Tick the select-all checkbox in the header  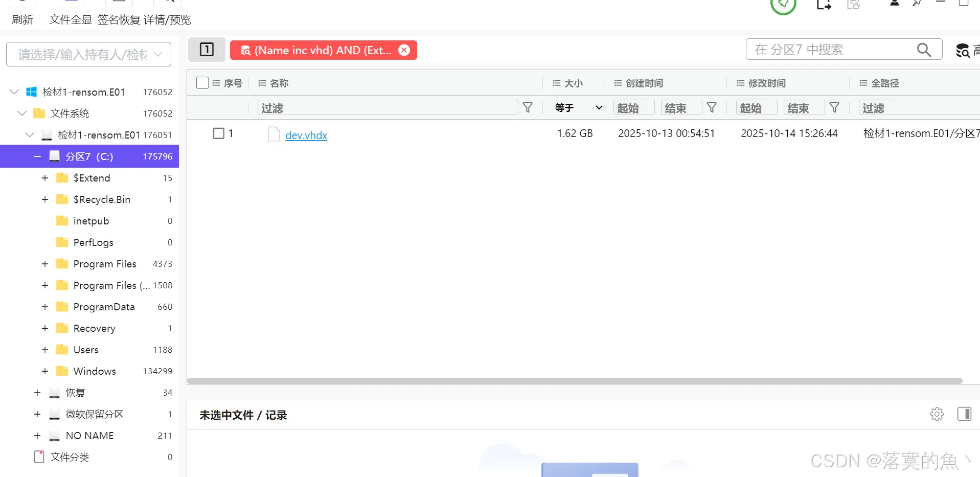(x=202, y=83)
